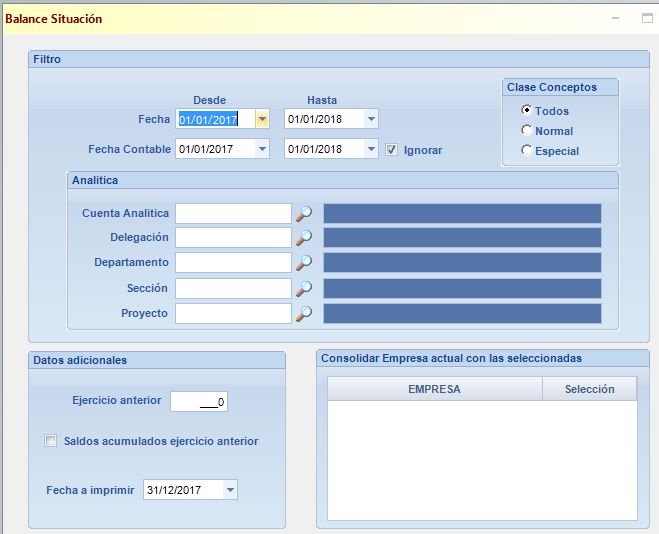
Task: Open the Departamento search magnifier
Action: pyautogui.click(x=303, y=263)
